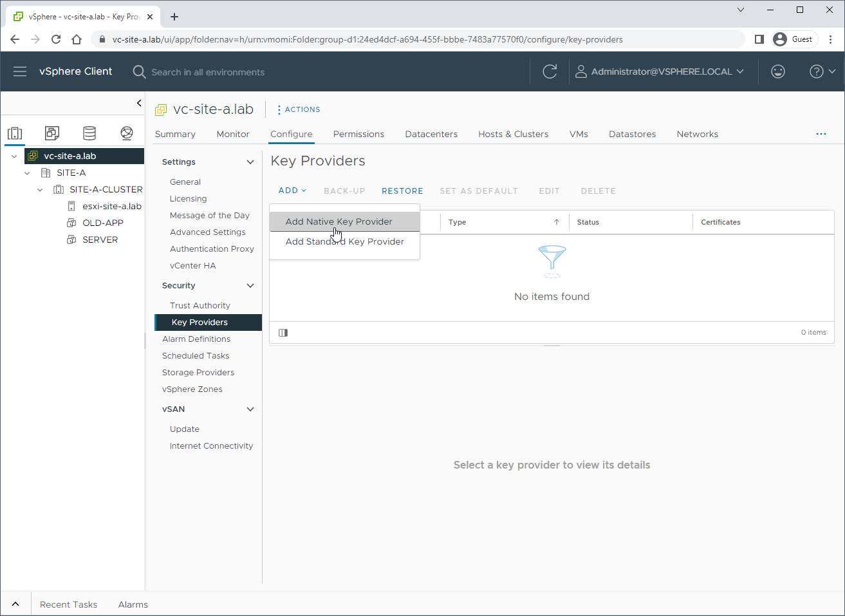
Task: Choose Add Native Key Provider
Action: coord(344,221)
